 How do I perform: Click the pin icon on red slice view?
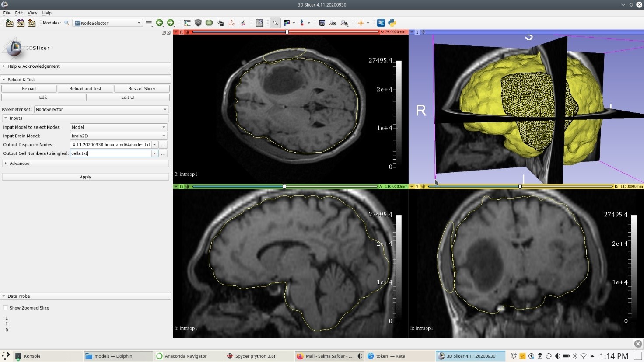coord(176,32)
